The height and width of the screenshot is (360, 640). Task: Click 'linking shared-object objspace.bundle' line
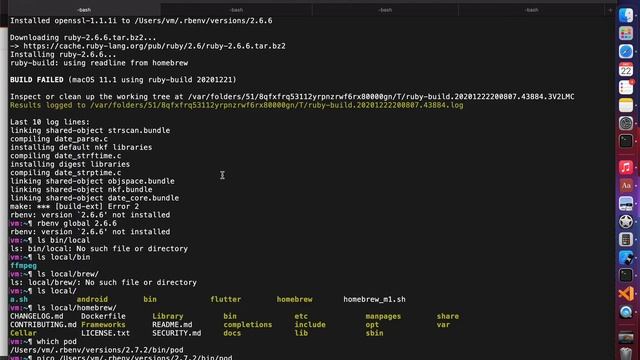[92, 181]
